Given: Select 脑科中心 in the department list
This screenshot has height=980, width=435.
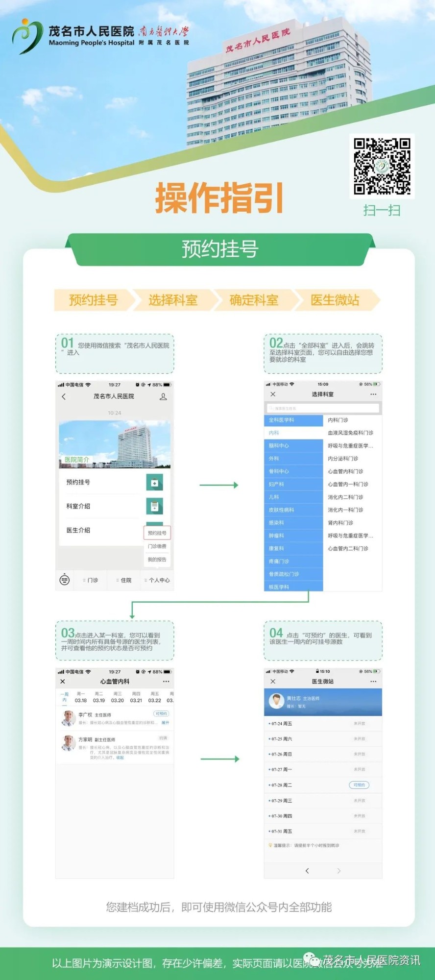Looking at the screenshot, I should point(293,445).
